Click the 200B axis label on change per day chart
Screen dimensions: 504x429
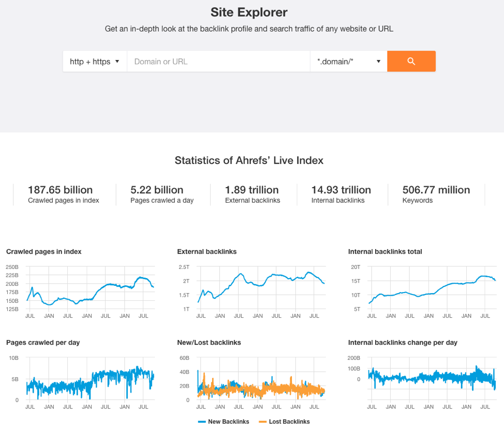coord(354,358)
